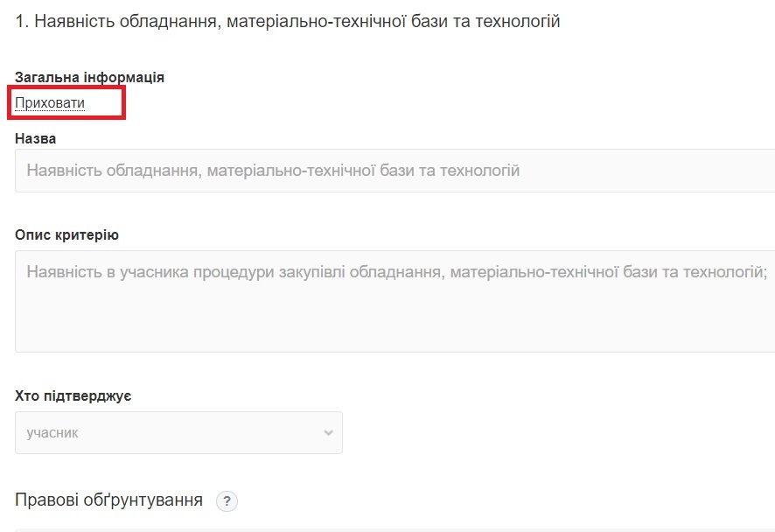Click into the Опис критерію text area
This screenshot has height=532, width=775.
point(394,302)
